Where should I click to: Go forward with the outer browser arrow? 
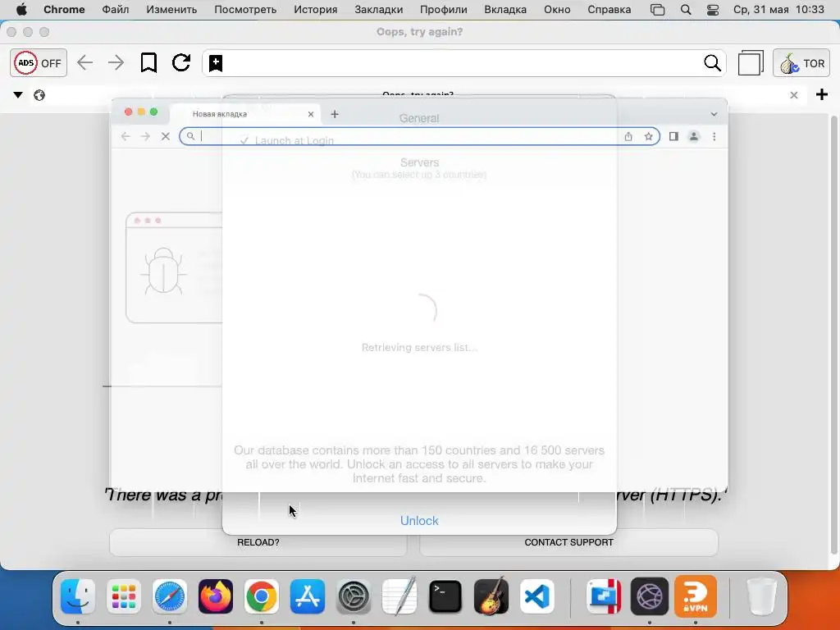pyautogui.click(x=116, y=62)
